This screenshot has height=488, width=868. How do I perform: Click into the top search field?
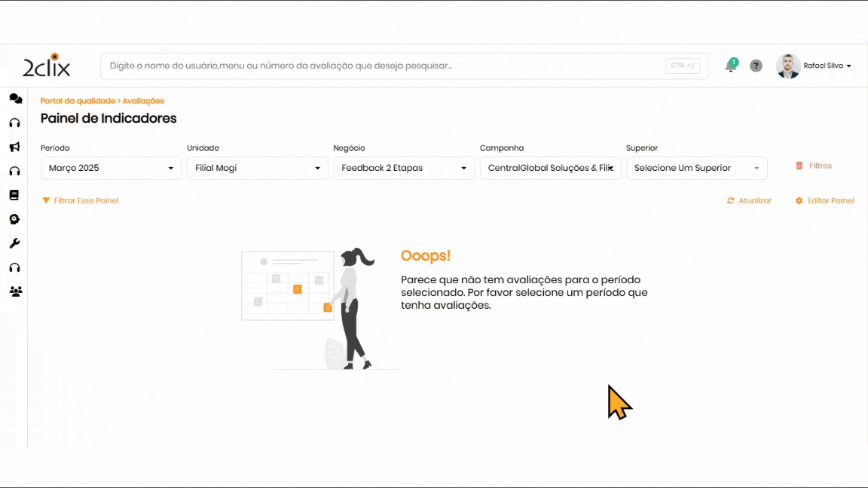tap(384, 66)
